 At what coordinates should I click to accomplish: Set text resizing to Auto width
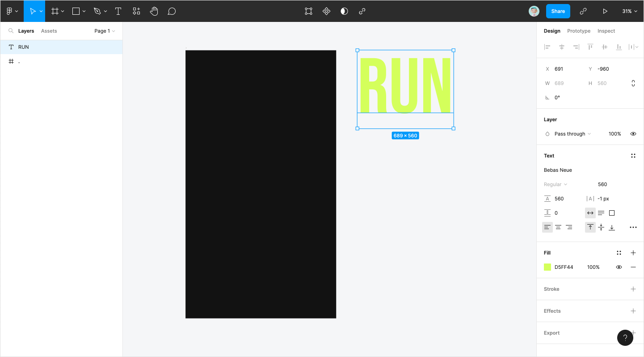coord(590,213)
